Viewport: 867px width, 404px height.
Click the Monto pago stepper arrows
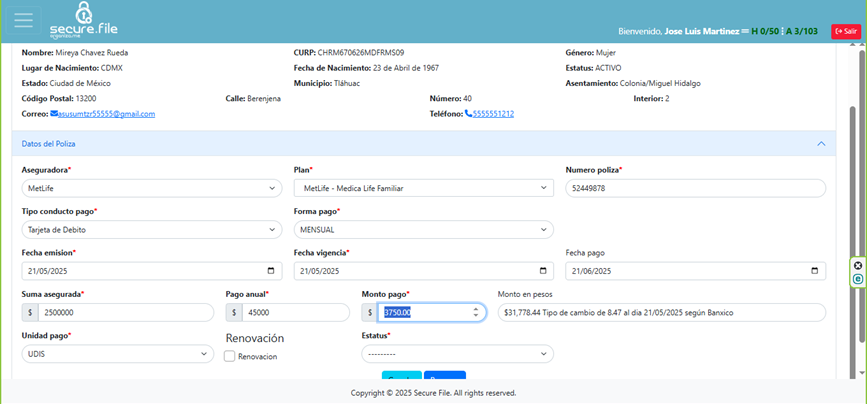click(476, 312)
